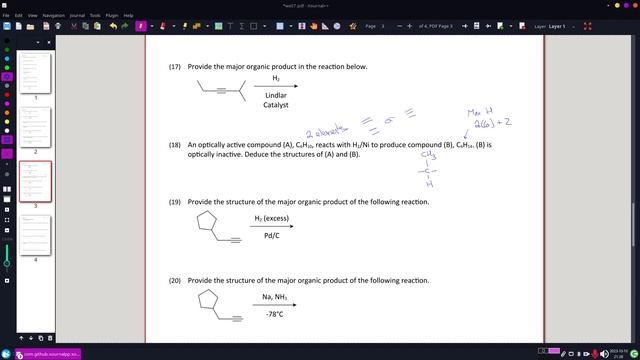Open the View menu
The width and height of the screenshot is (640, 360).
32,16
